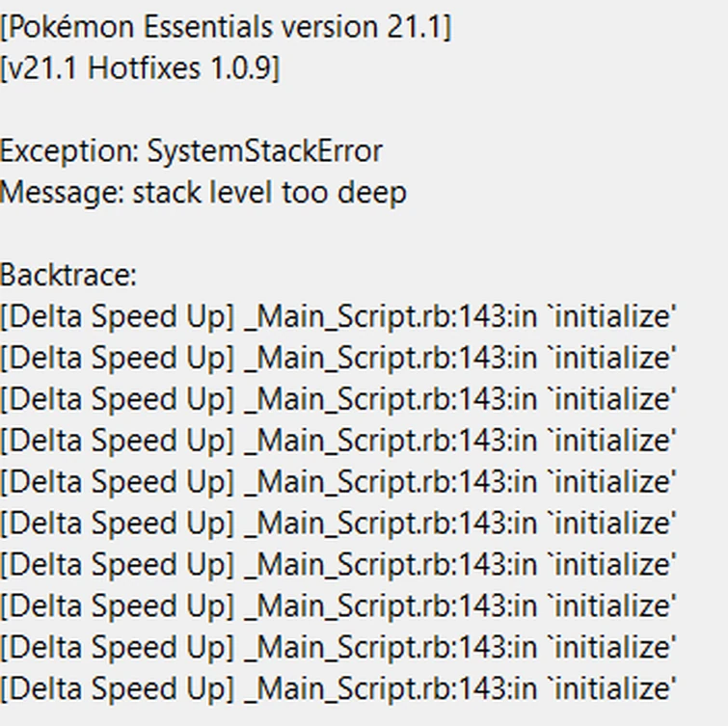This screenshot has height=726, width=728.
Task: Select the sixth backtrace line
Action: coord(337,524)
